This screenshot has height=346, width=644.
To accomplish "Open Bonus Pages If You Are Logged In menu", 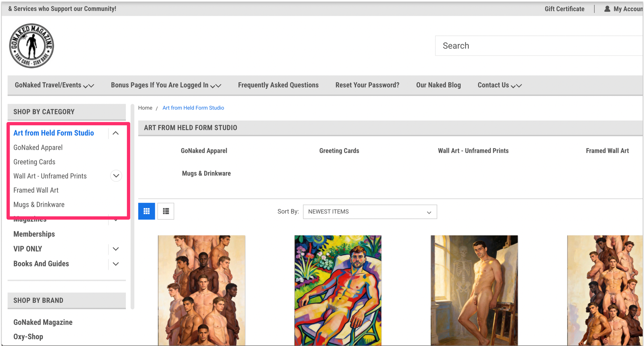I will [166, 85].
